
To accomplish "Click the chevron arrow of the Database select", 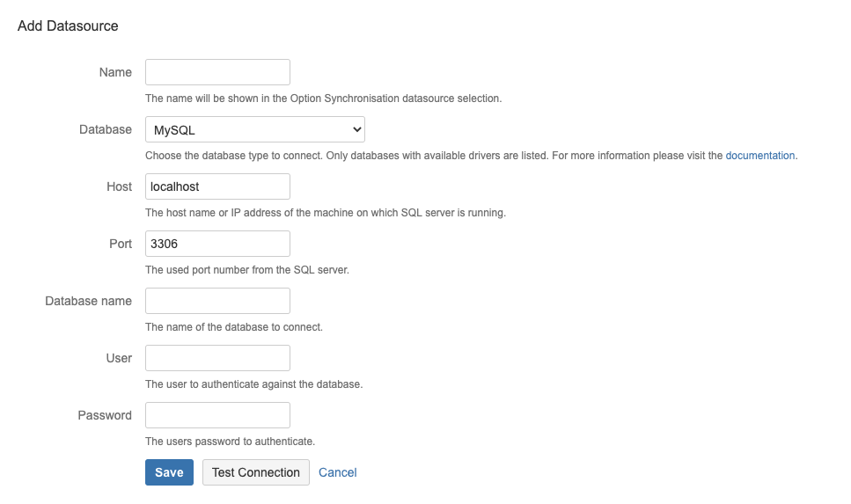I will (x=356, y=130).
